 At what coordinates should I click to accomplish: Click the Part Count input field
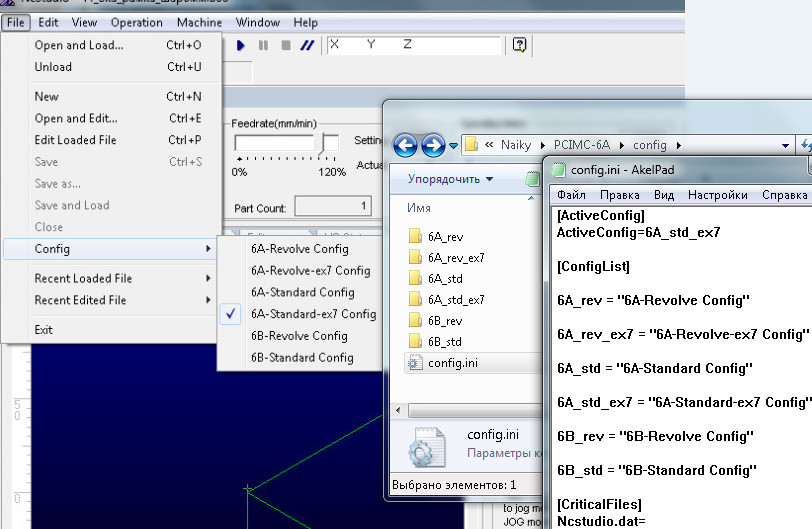(334, 207)
